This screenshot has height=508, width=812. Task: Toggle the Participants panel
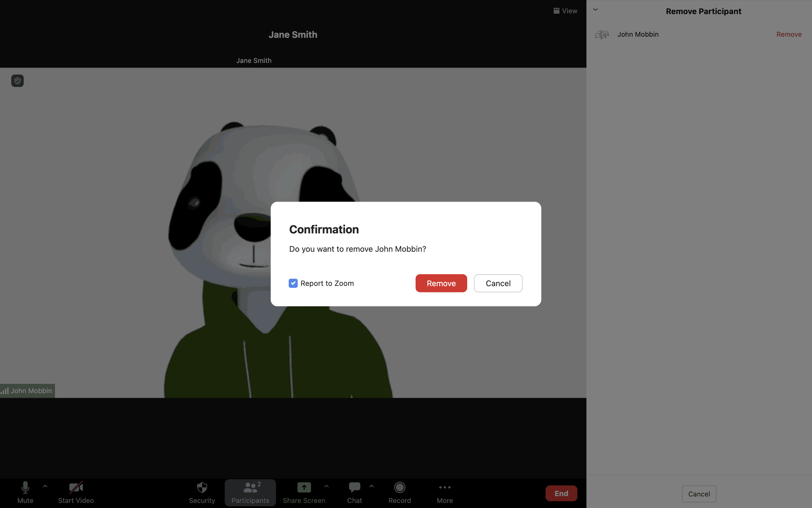click(x=250, y=492)
